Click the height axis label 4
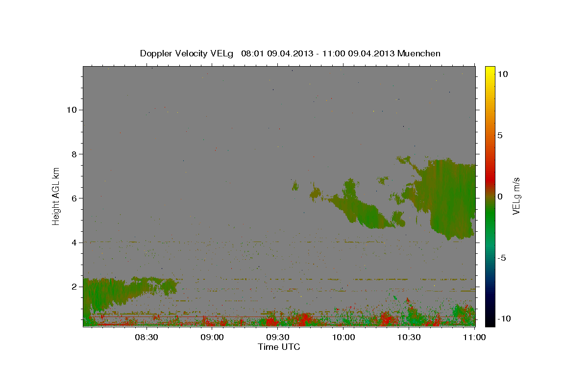 coord(74,243)
